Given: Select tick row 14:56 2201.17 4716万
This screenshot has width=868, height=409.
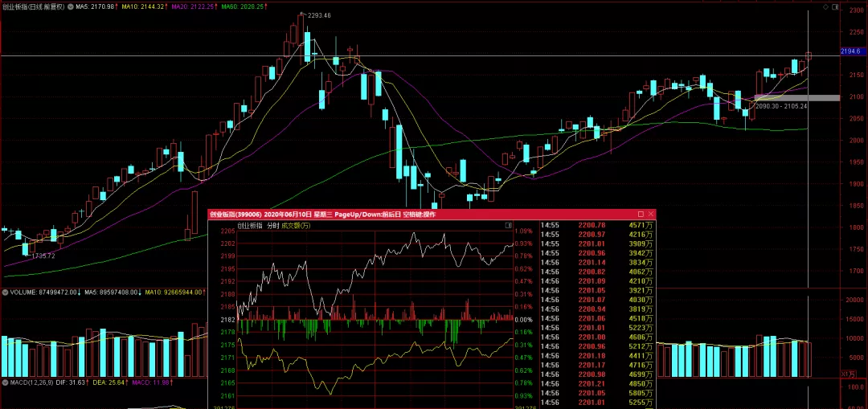Looking at the screenshot, I should 597,366.
